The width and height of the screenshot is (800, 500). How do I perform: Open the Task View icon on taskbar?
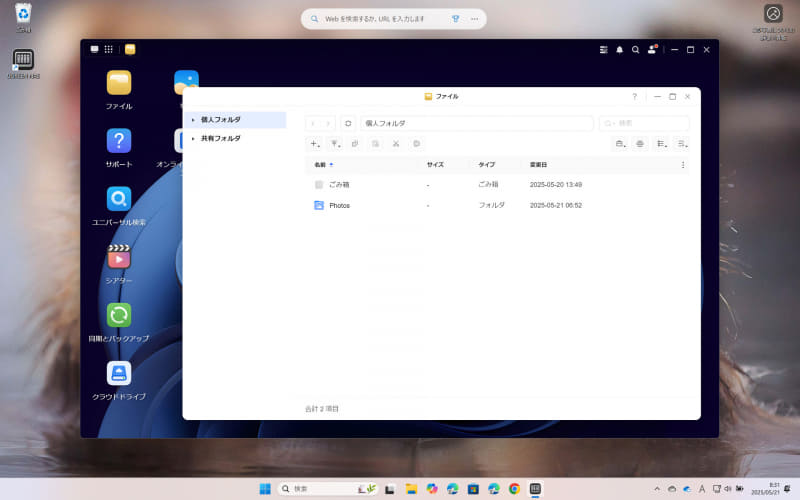coord(390,489)
